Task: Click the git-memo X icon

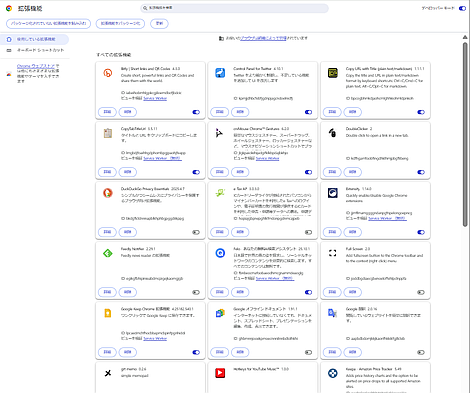Action: click(x=108, y=373)
